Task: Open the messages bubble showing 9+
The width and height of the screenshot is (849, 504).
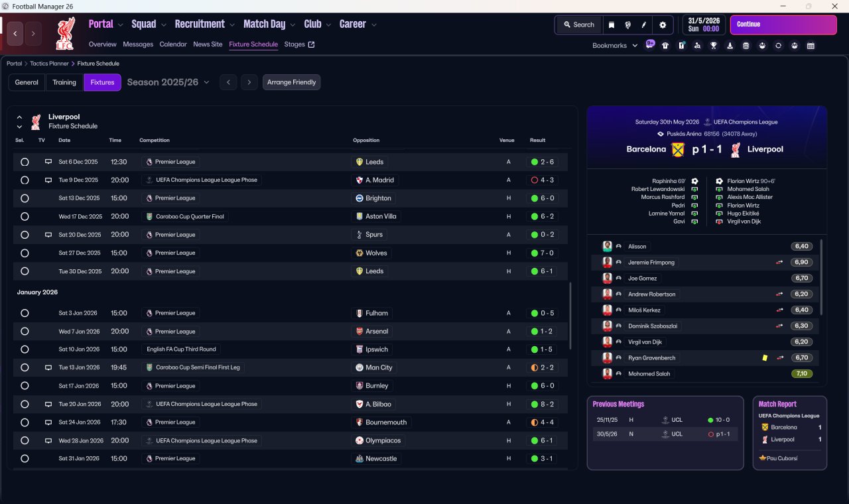Action: pyautogui.click(x=650, y=44)
